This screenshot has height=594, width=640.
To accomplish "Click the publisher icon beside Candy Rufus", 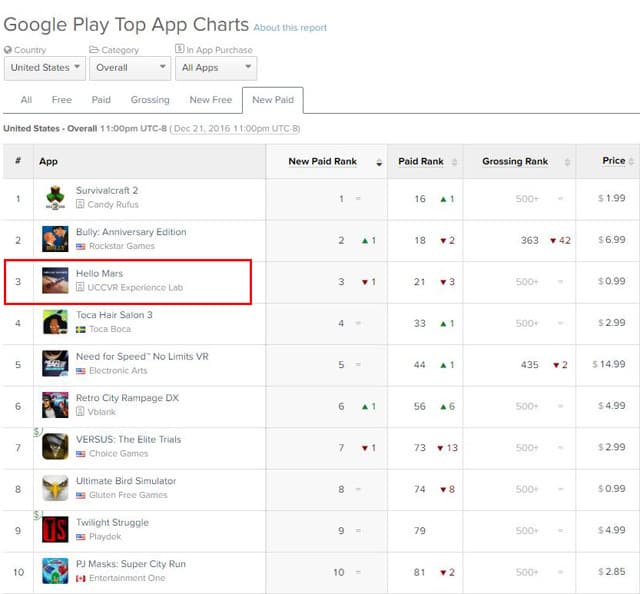I will (80, 204).
